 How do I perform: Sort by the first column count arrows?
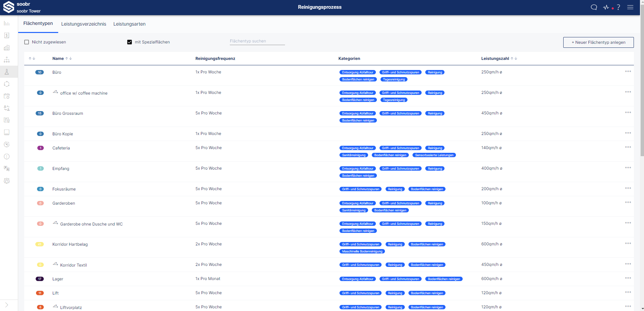point(32,59)
